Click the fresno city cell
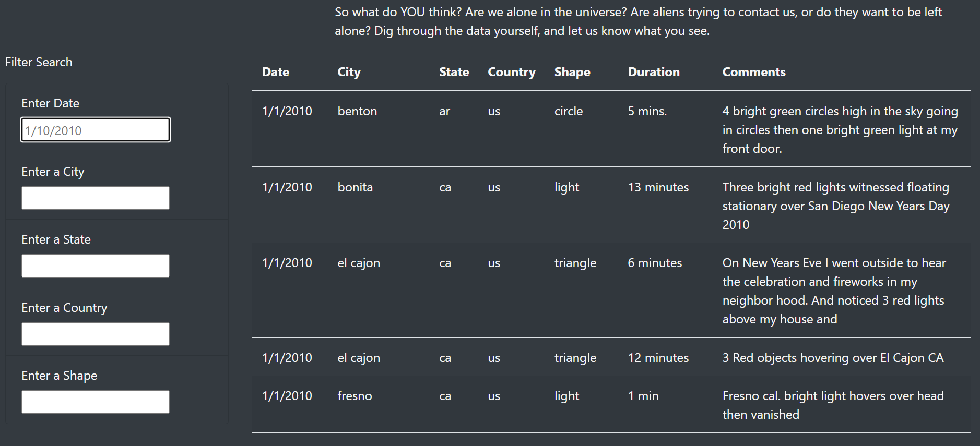980x446 pixels. [355, 396]
